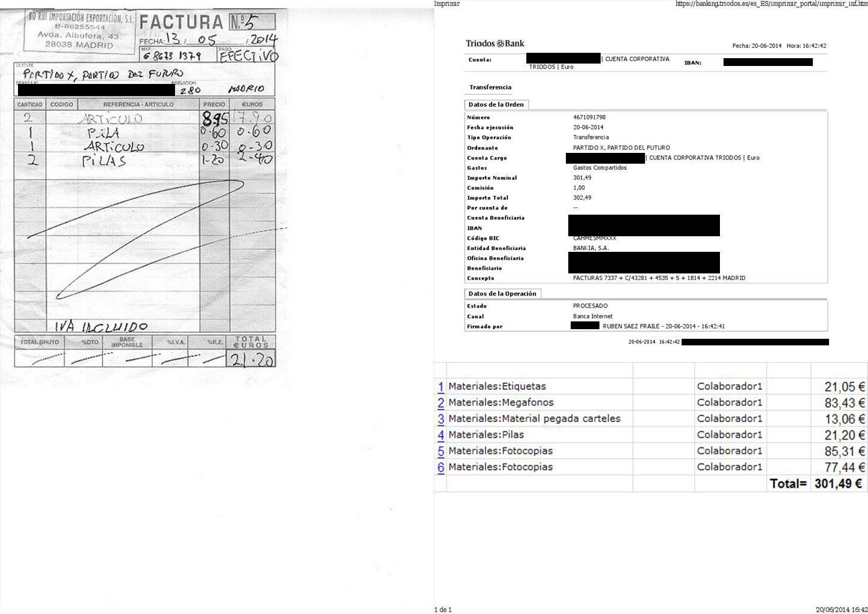Image resolution: width=868 pixels, height=614 pixels.
Task: Open link number 1 beside Materiales:Etiquetas
Action: click(x=441, y=387)
